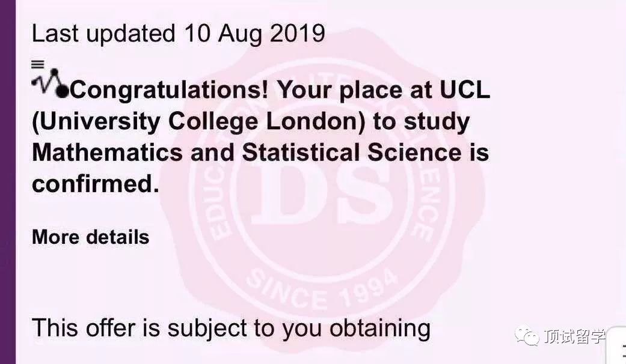This screenshot has width=626, height=364.
Task: Click the zigzag tracking icon before Congratulations
Action: 49,83
